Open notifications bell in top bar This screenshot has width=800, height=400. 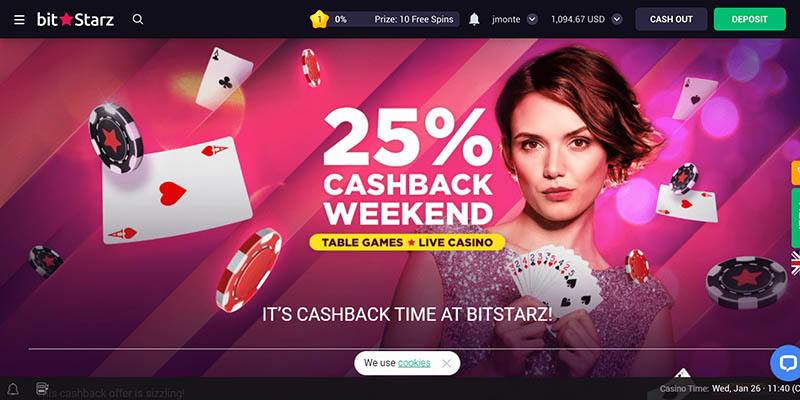(x=474, y=19)
